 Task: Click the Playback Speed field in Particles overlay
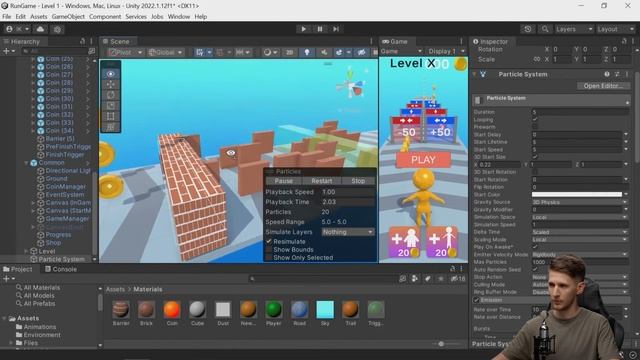(x=348, y=192)
